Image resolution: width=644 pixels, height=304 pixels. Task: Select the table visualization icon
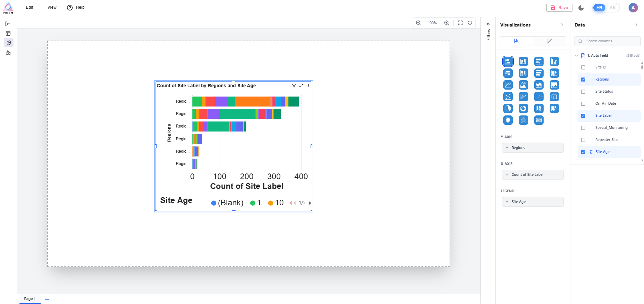pos(554,97)
